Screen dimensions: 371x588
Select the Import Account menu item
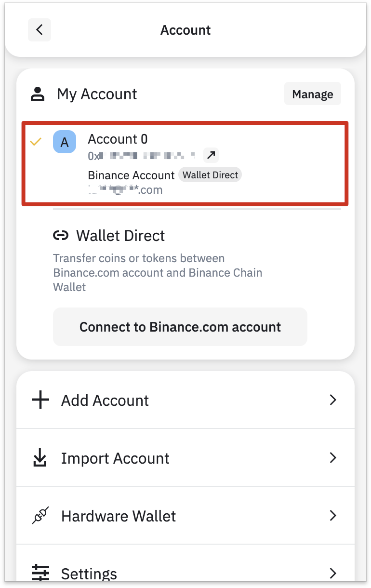coord(185,458)
